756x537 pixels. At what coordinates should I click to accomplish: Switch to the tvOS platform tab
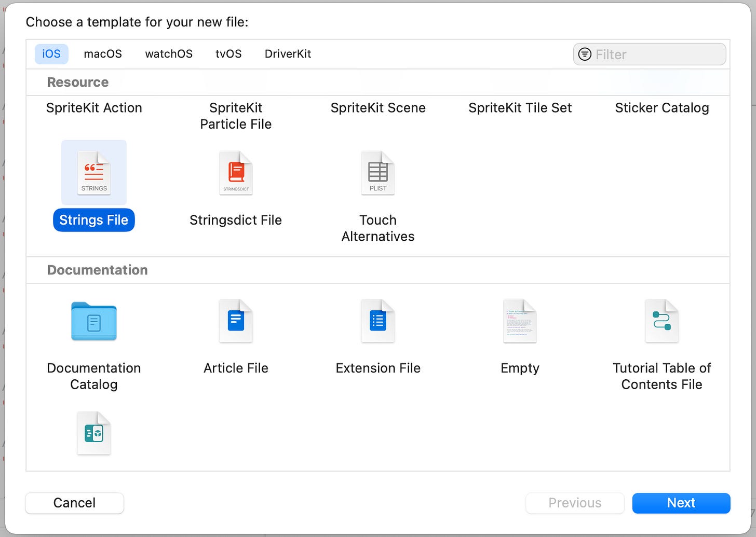[x=228, y=54]
